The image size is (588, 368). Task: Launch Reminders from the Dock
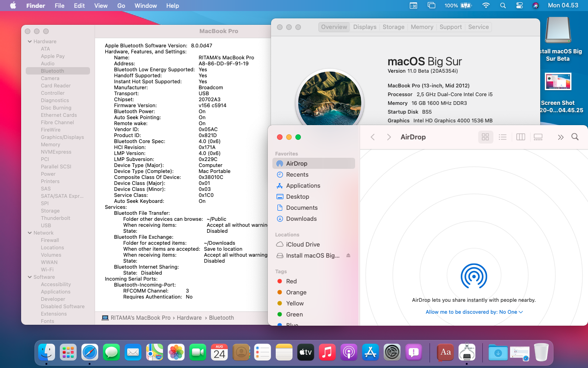click(262, 352)
